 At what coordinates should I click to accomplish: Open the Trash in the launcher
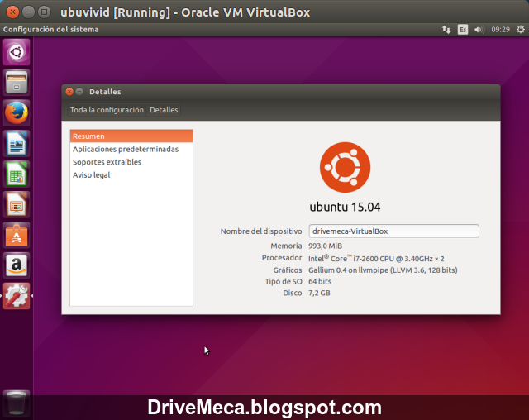point(17,403)
